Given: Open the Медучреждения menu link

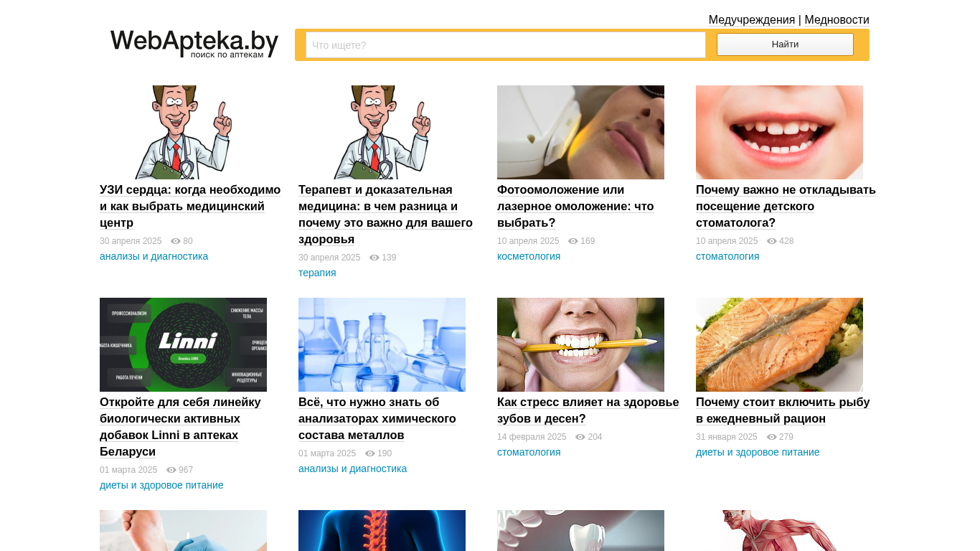Looking at the screenshot, I should [x=752, y=20].
